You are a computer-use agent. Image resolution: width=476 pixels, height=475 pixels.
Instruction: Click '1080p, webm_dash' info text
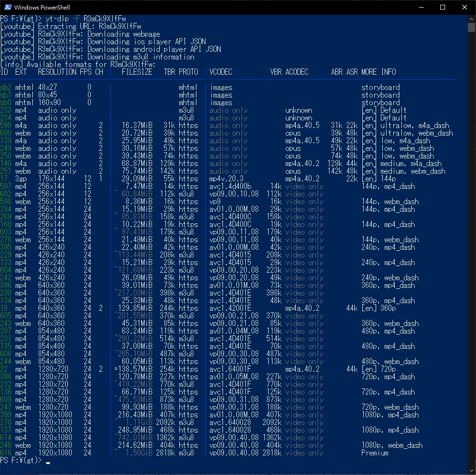coord(392,445)
